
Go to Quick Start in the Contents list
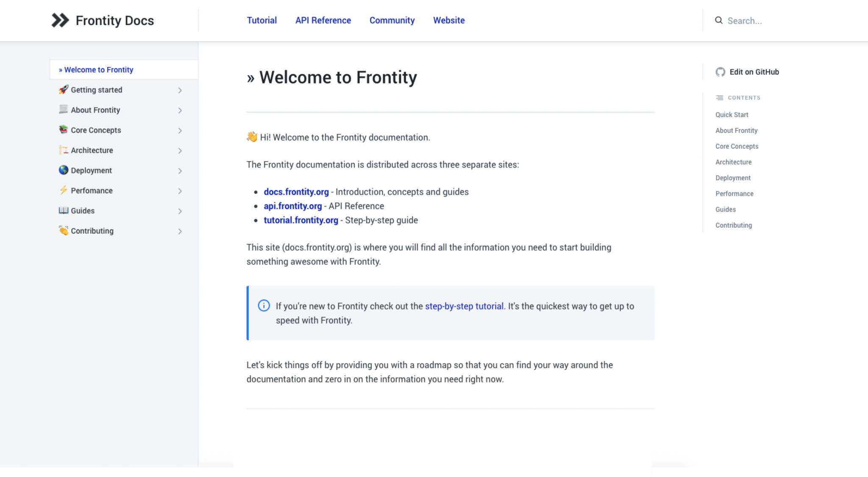coord(732,114)
